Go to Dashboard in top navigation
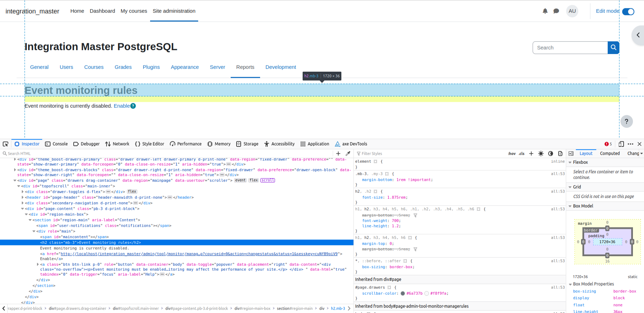This screenshot has height=313, width=644. [x=102, y=11]
